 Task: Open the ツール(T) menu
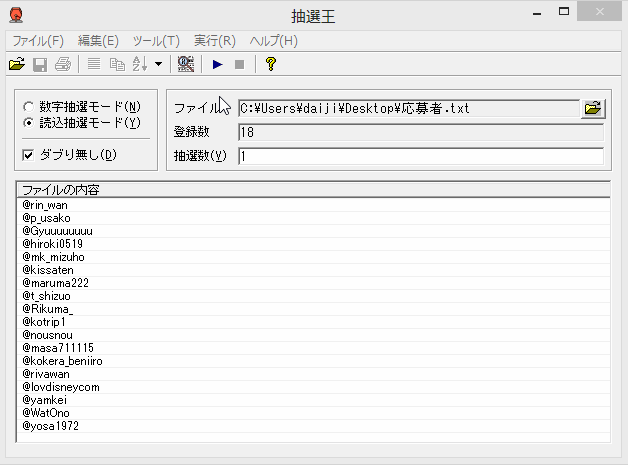click(x=156, y=41)
